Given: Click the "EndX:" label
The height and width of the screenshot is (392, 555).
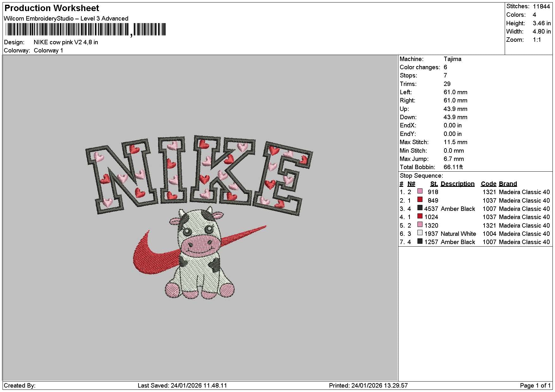Looking at the screenshot, I should (408, 126).
